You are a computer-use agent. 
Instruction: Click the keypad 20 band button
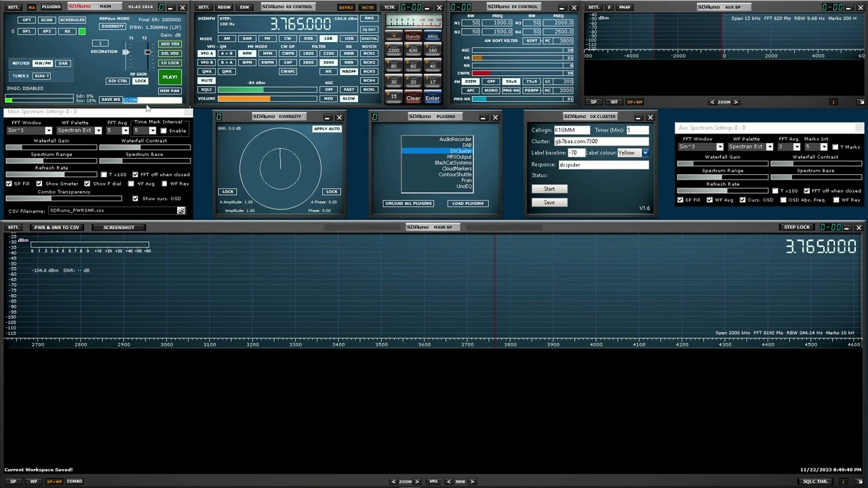pyautogui.click(x=413, y=81)
